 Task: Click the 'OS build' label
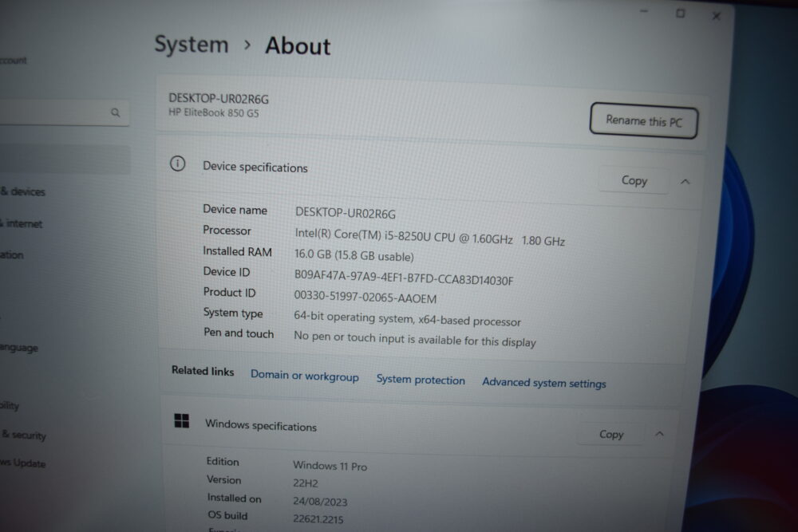coord(227,515)
